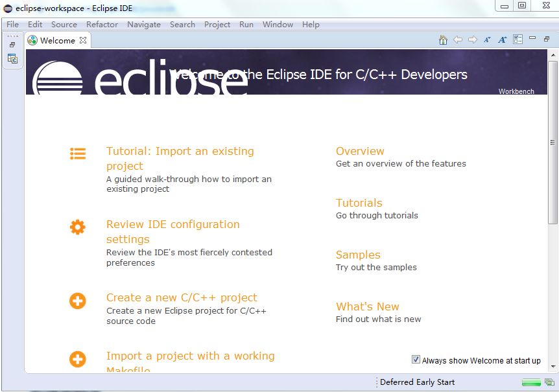Click plus icon for Import Makefile project
This screenshot has height=392, width=559.
point(78,359)
